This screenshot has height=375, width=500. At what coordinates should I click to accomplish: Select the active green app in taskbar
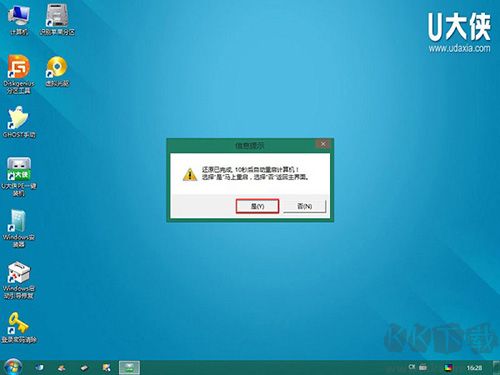(129, 368)
